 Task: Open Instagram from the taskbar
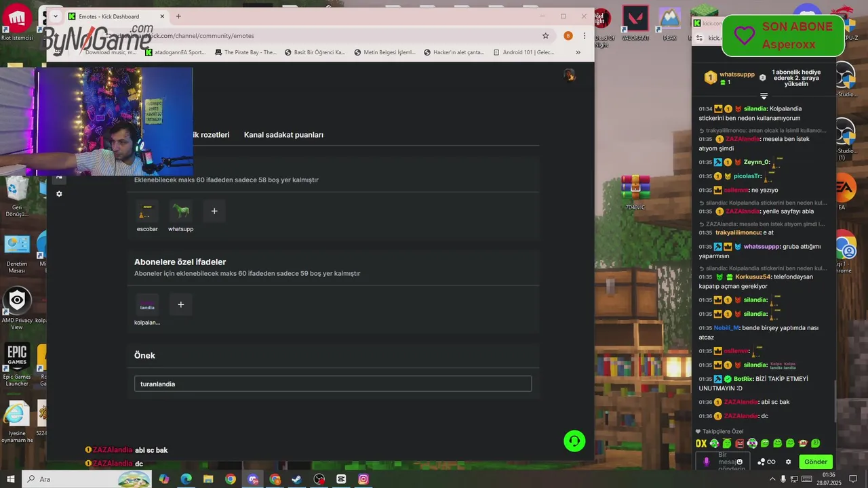coord(363,479)
